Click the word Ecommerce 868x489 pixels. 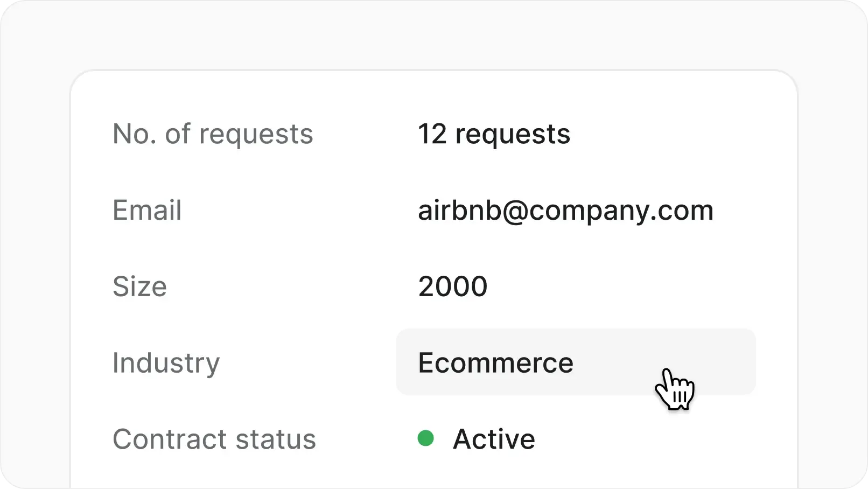(x=495, y=362)
